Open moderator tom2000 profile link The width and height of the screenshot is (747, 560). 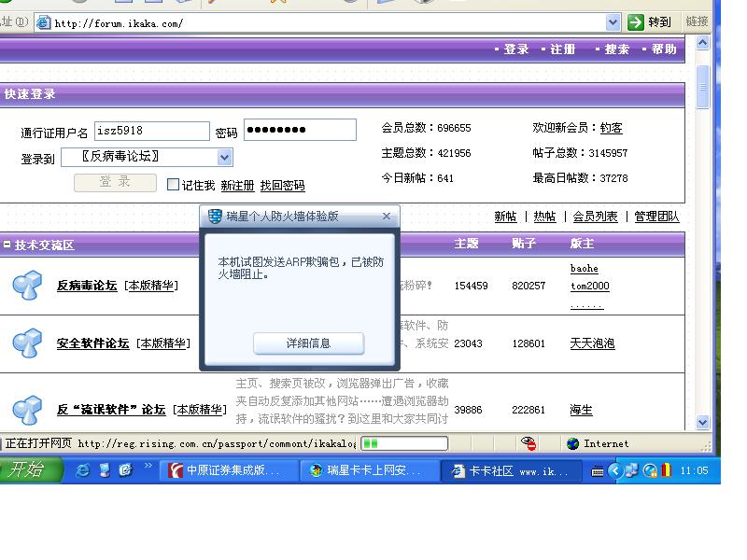590,287
